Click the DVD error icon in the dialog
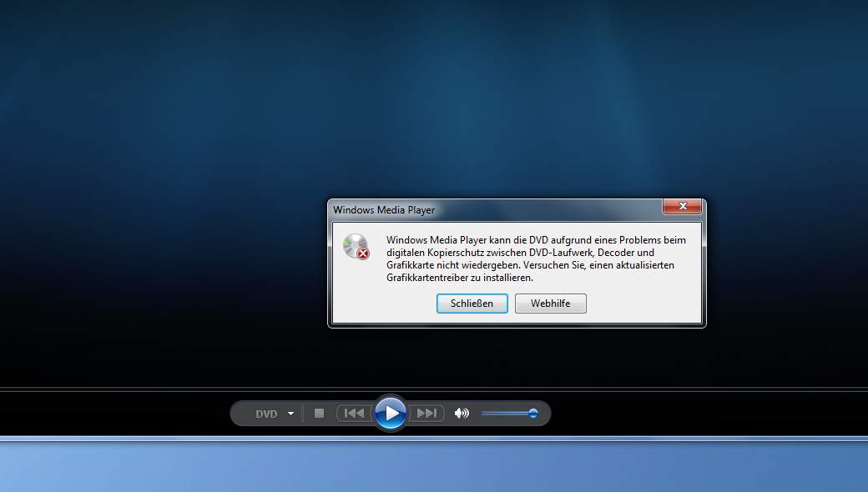Screen dimensions: 868x492 (355, 248)
